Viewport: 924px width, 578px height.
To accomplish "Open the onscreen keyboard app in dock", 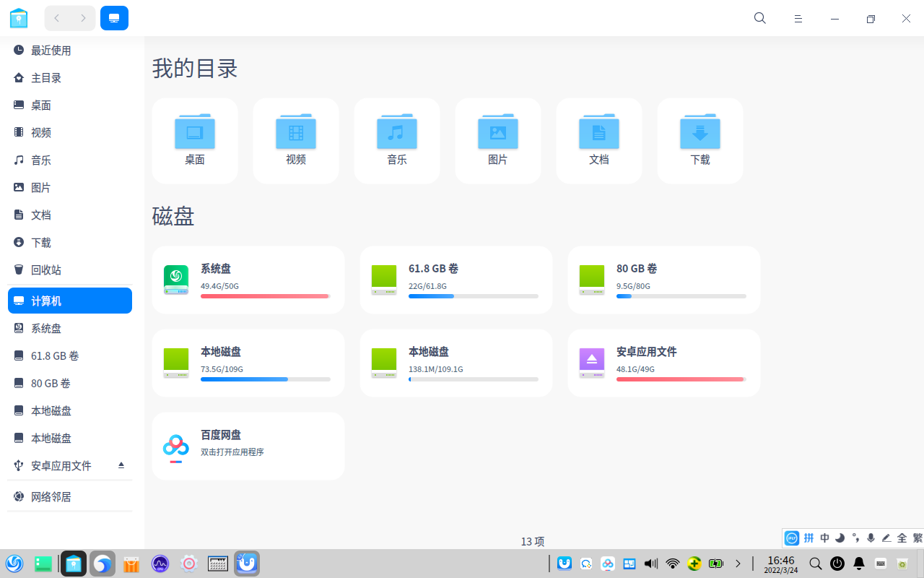I will (218, 564).
